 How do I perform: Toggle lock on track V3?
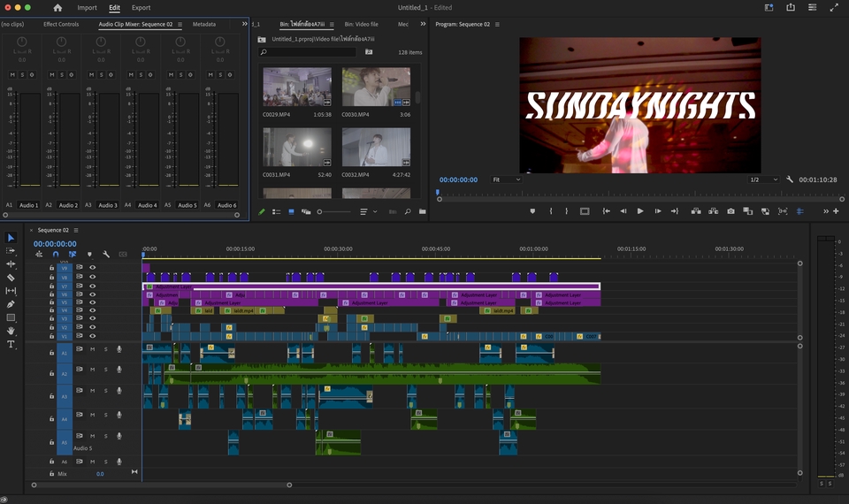pos(52,319)
